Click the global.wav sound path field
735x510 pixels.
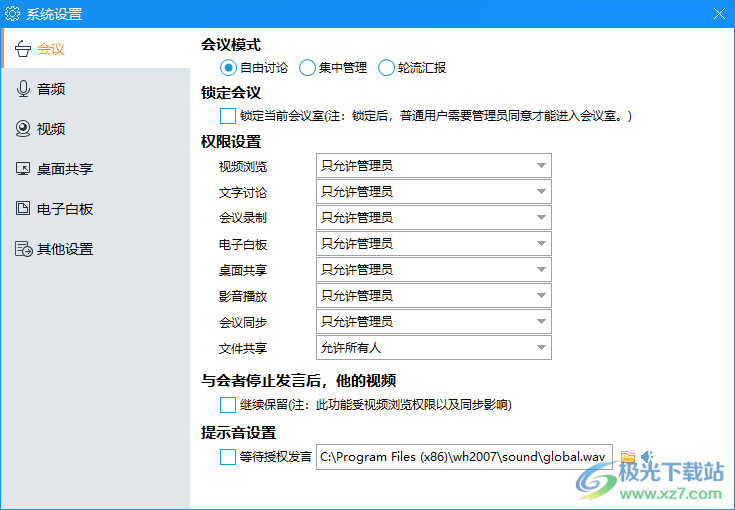point(464,457)
